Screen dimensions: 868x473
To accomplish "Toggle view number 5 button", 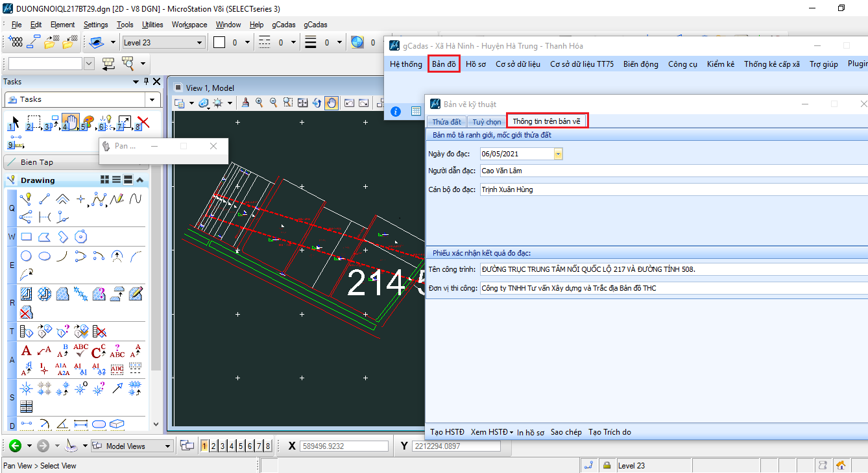I will 241,446.
